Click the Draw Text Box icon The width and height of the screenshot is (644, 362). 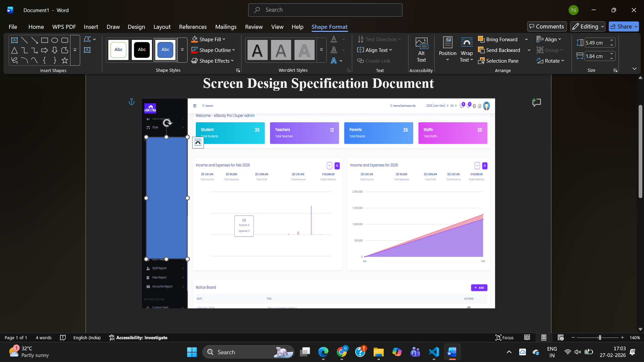[x=87, y=50]
